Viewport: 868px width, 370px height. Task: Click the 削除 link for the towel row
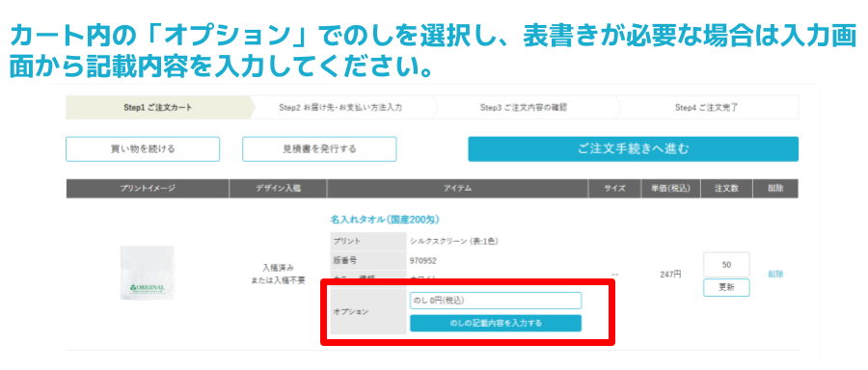(x=775, y=274)
